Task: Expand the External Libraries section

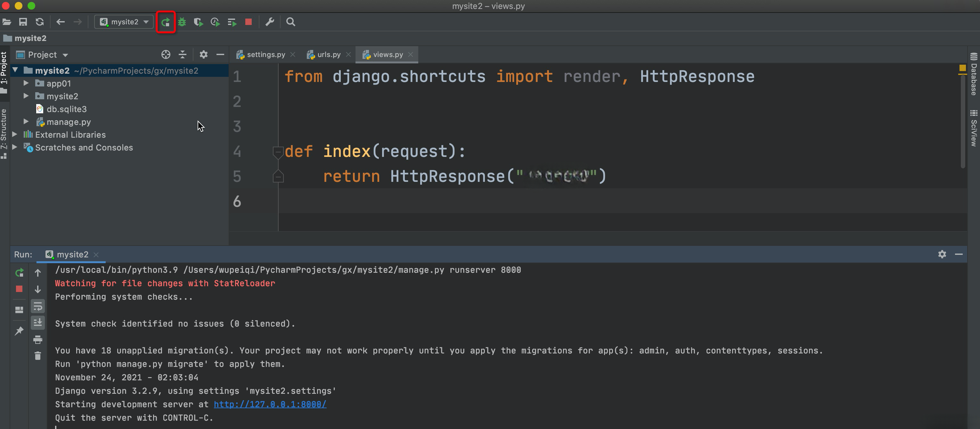Action: [17, 134]
